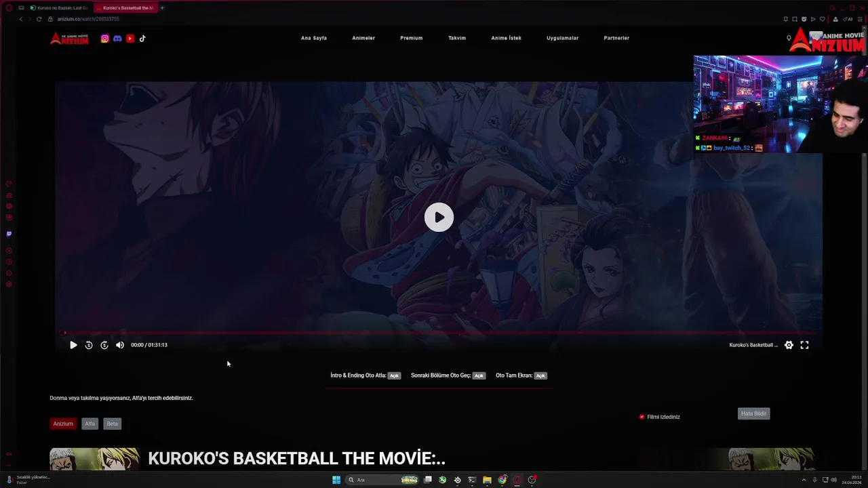Toggle Oto Tam Ekran switch

540,375
